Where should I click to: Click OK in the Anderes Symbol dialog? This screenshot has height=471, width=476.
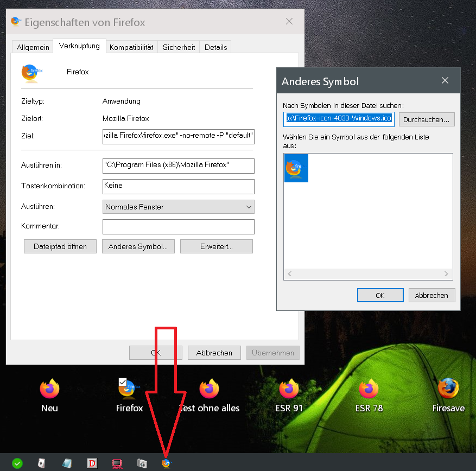380,295
